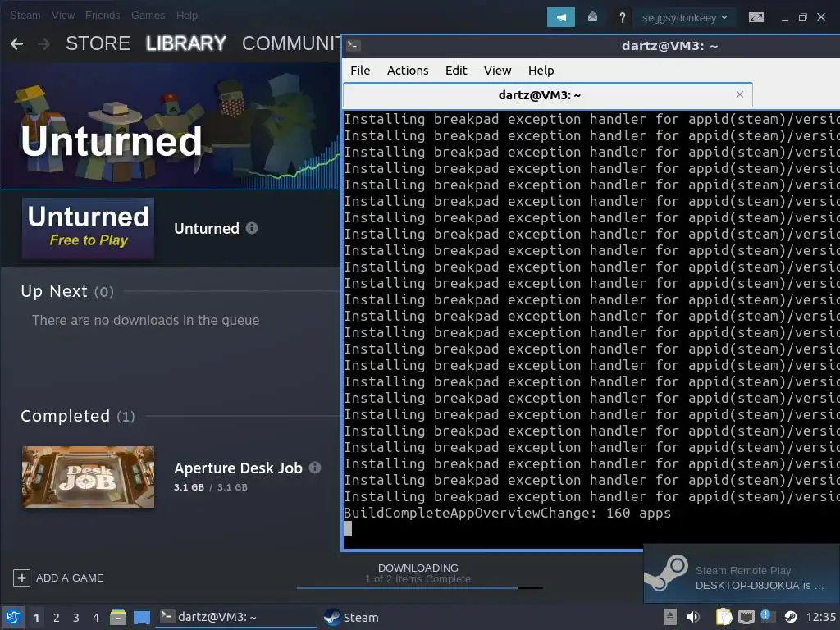This screenshot has height=630, width=840.
Task: Click the Unturned Free to Play thumbnail
Action: [88, 229]
